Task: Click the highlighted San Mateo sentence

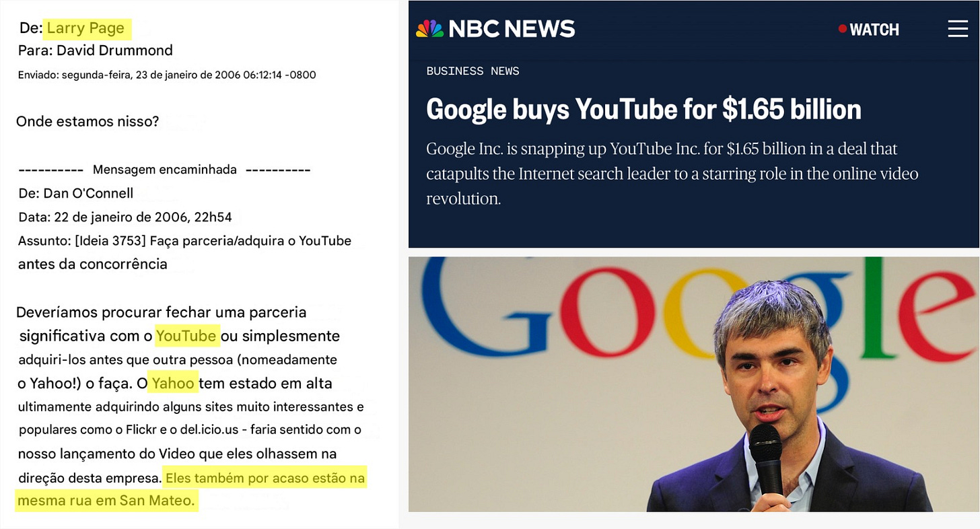Action: (x=190, y=489)
